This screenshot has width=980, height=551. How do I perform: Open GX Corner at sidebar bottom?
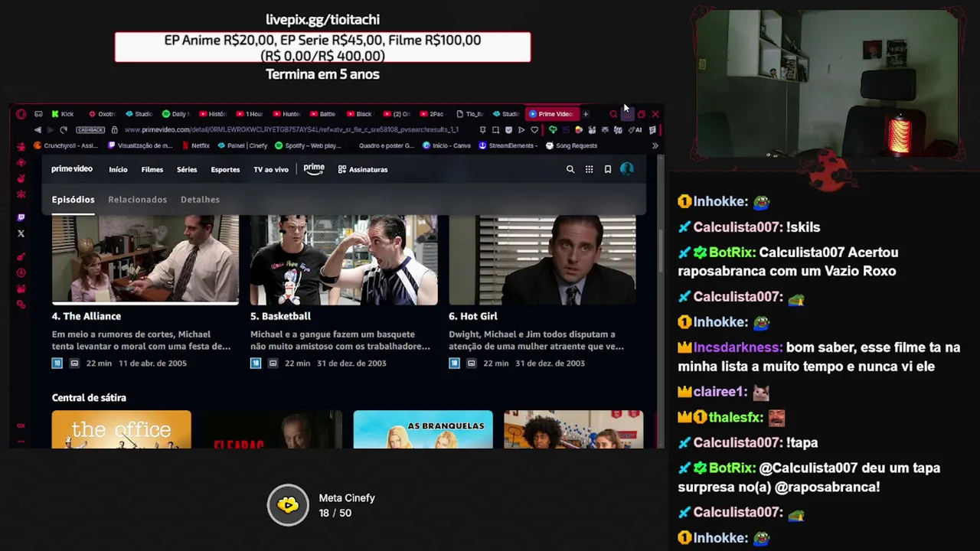[x=21, y=425]
